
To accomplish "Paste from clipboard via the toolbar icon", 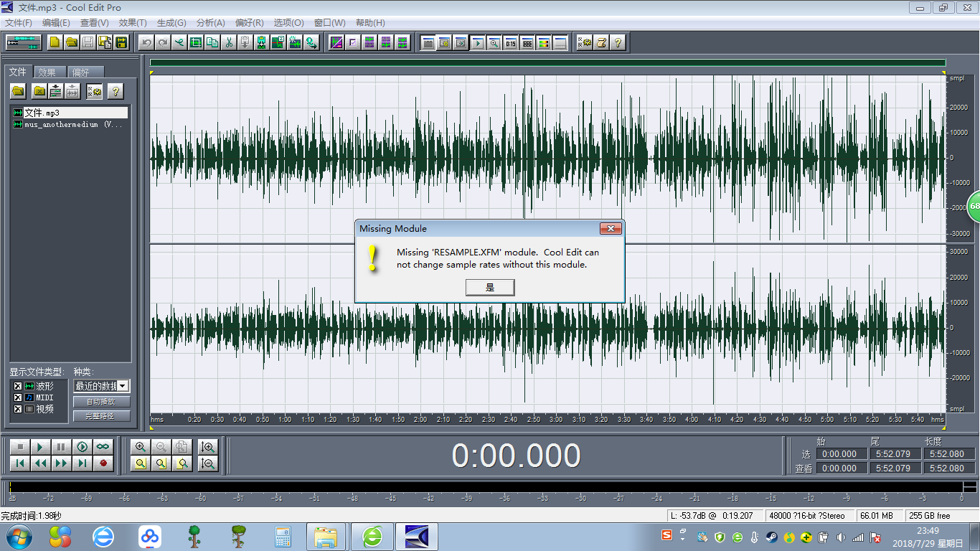I will 245,42.
